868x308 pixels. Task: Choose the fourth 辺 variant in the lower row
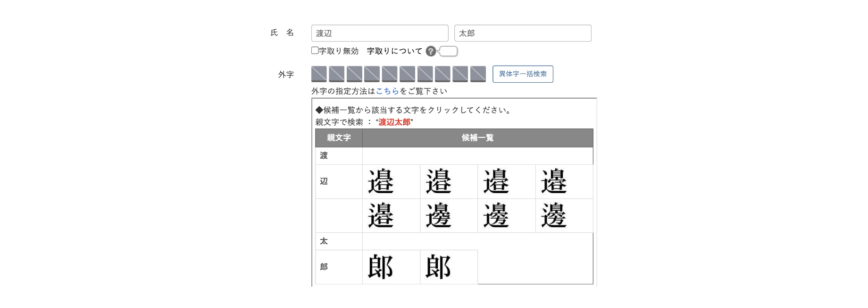554,215
